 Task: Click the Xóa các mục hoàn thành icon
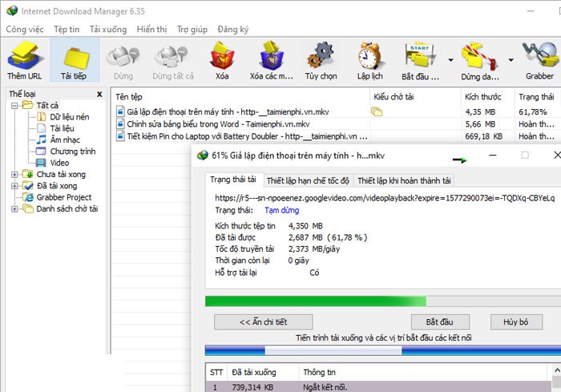271,60
